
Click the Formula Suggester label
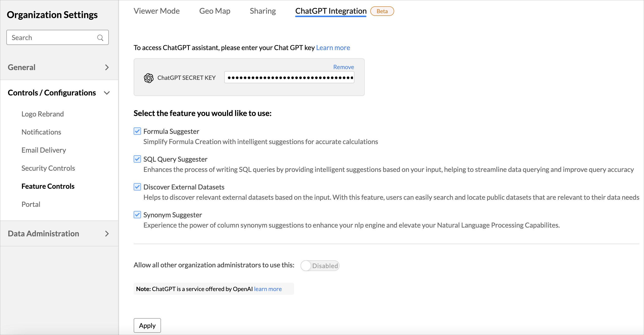click(x=171, y=131)
